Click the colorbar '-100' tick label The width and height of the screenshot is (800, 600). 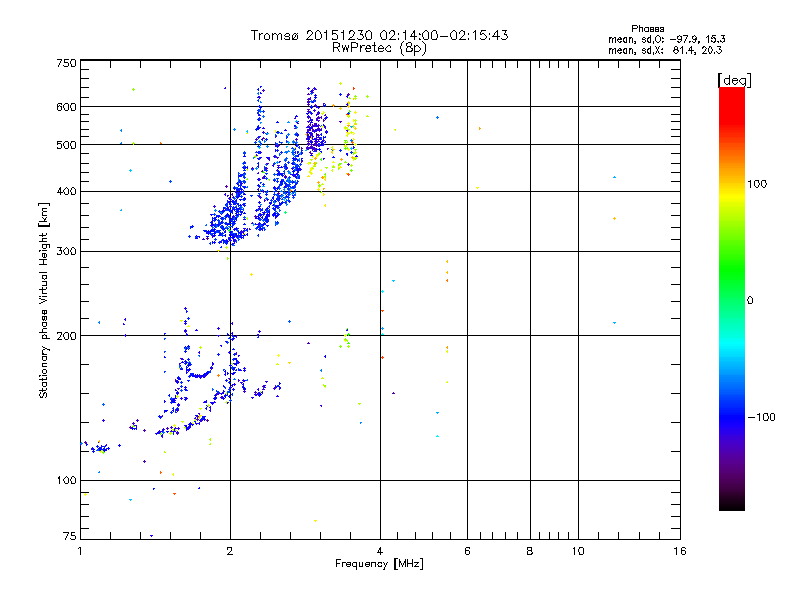coord(761,417)
